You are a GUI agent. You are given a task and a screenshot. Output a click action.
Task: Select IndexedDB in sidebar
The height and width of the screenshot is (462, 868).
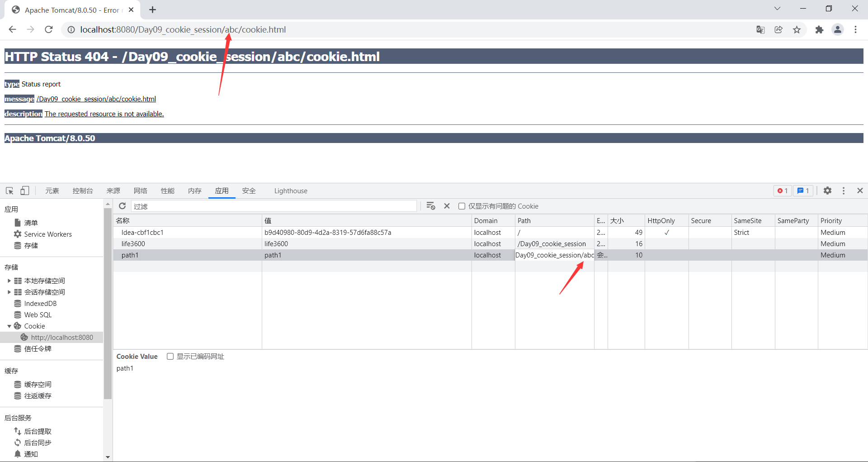pyautogui.click(x=40, y=303)
